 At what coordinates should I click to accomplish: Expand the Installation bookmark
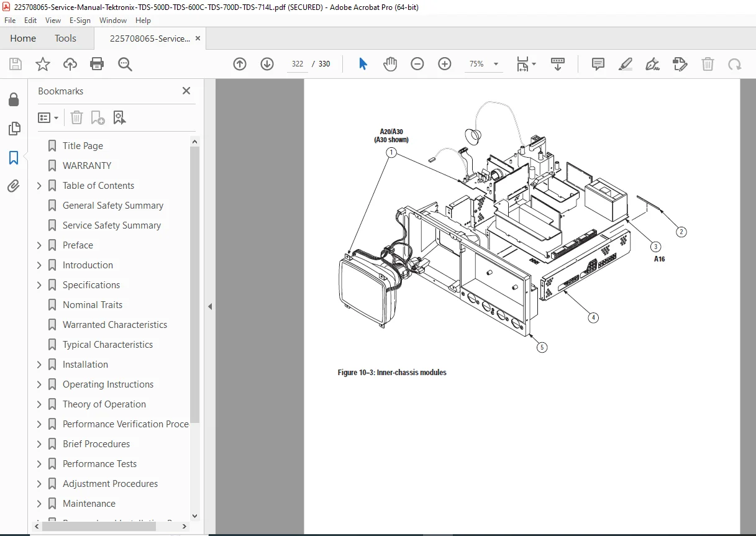click(x=39, y=365)
